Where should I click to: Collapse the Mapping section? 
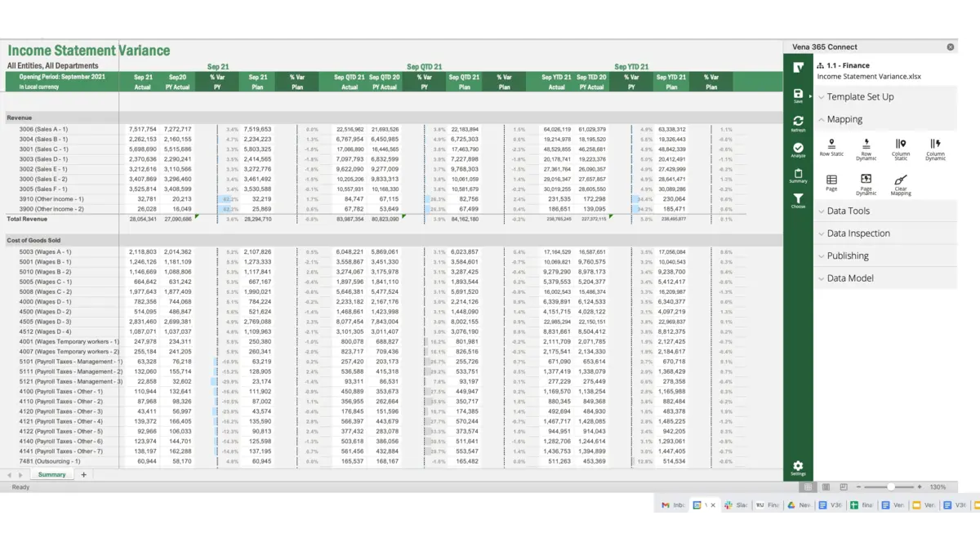pos(844,119)
